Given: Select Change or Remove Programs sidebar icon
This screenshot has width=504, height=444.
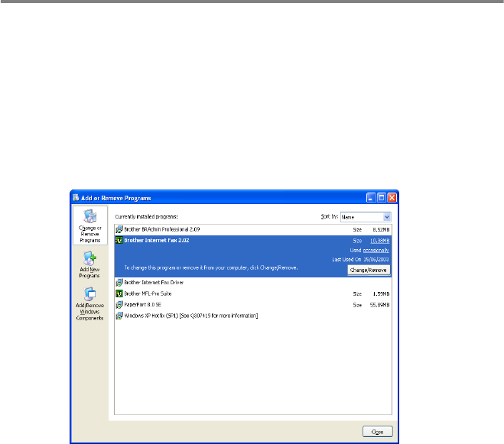Looking at the screenshot, I should coord(90,225).
